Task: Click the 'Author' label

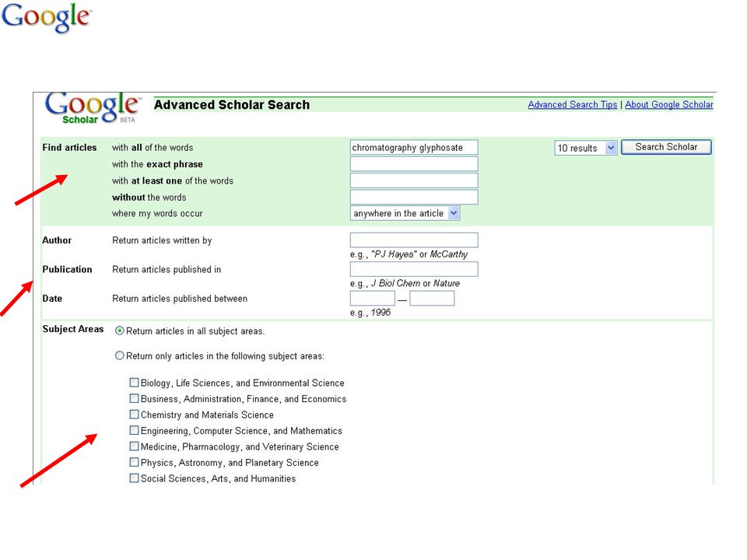Action: [57, 240]
